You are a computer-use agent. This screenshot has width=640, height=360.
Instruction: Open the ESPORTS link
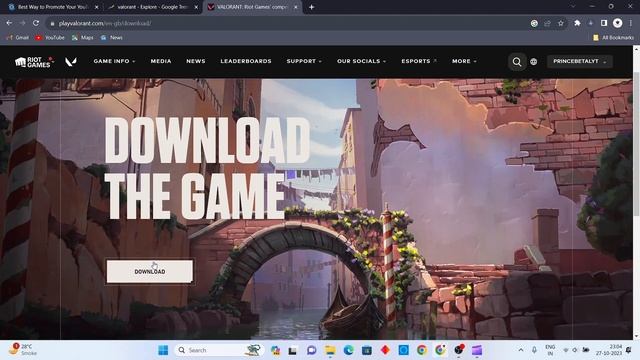coord(418,61)
